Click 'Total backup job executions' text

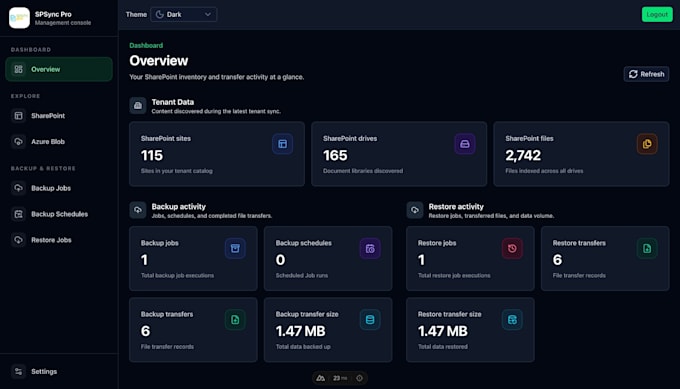177,275
